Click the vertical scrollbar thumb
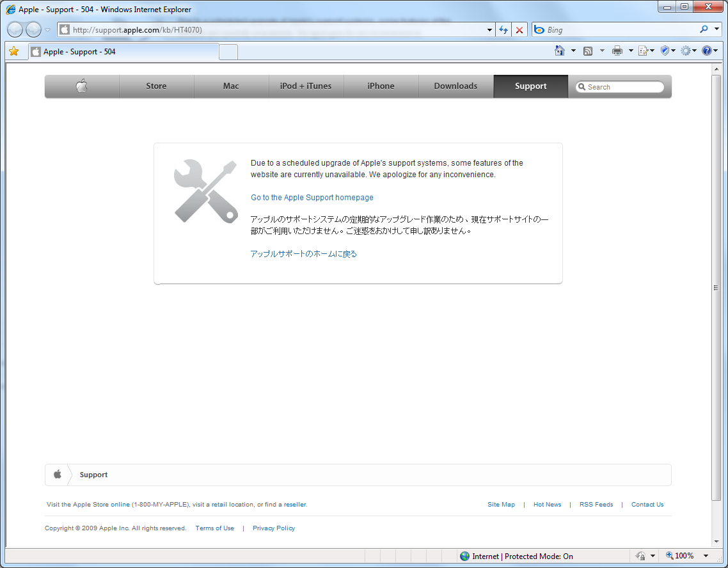 [716, 287]
